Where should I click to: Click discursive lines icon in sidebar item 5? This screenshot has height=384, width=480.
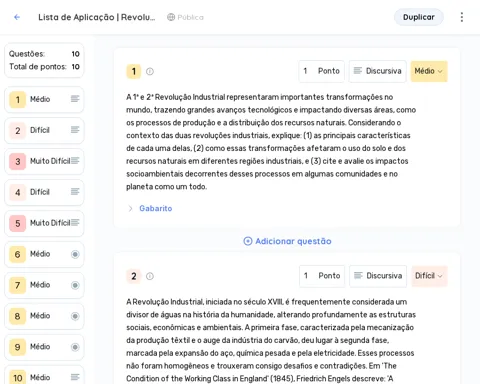coord(75,223)
